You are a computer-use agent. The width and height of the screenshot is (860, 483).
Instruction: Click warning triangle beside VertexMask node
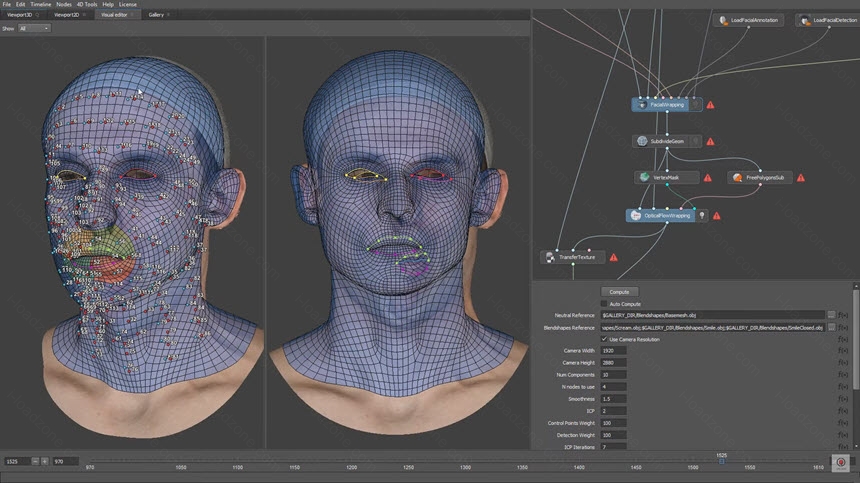point(708,178)
